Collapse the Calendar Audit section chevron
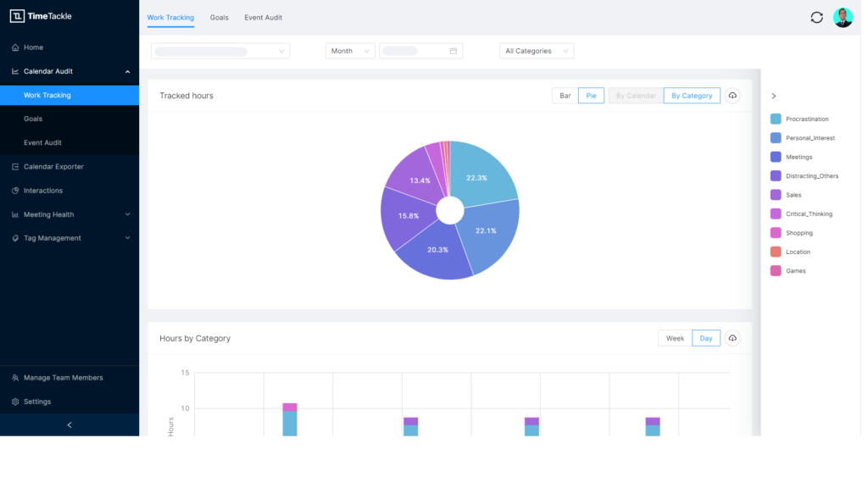Screen dimensions: 868x488 click(x=127, y=72)
